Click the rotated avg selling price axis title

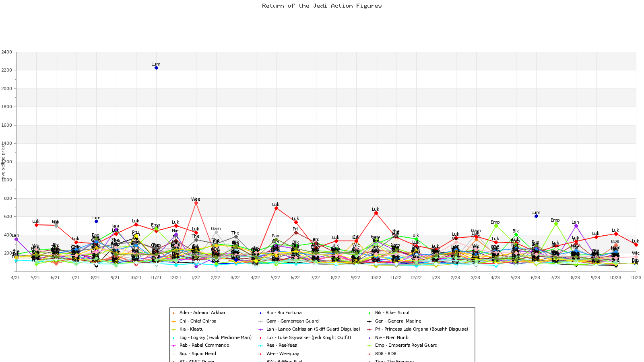(3, 162)
